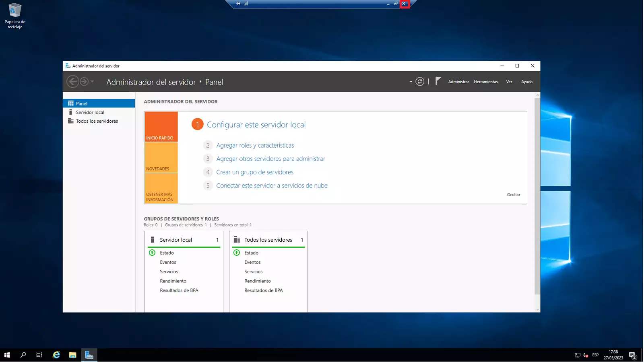Expand the navigation history dropdown arrow

92,82
